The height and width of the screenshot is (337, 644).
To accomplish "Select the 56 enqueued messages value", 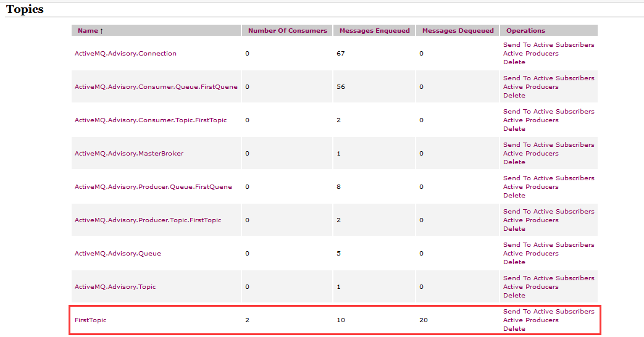I will 341,86.
